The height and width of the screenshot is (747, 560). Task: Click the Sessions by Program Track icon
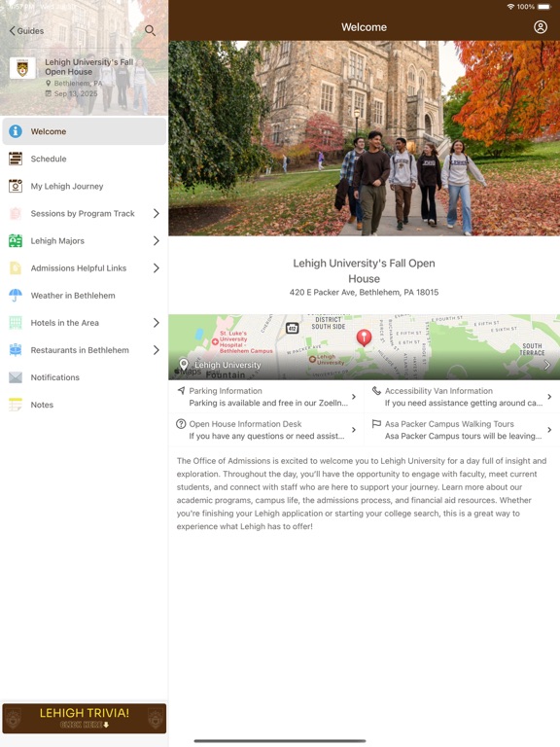[16, 213]
